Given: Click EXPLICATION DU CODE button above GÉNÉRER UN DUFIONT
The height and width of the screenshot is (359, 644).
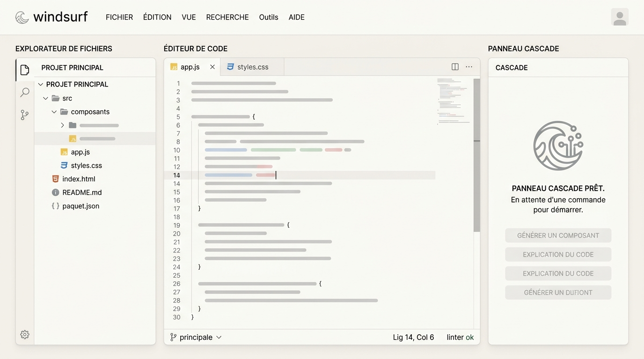Looking at the screenshot, I should (x=558, y=273).
